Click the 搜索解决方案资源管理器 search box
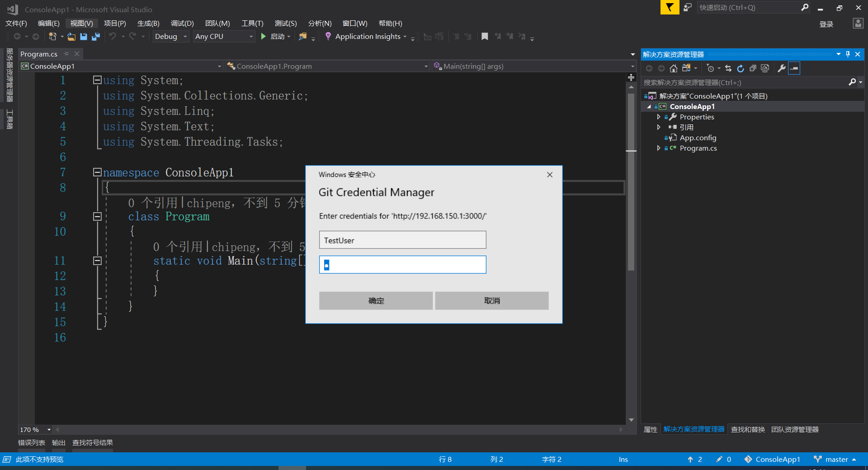Screen dimensions: 868x470 pos(744,82)
